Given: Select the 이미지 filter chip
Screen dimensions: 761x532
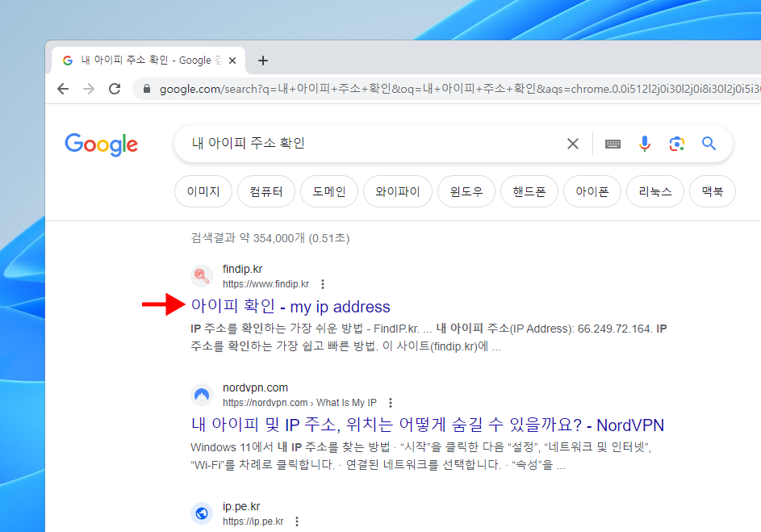Looking at the screenshot, I should (x=203, y=192).
